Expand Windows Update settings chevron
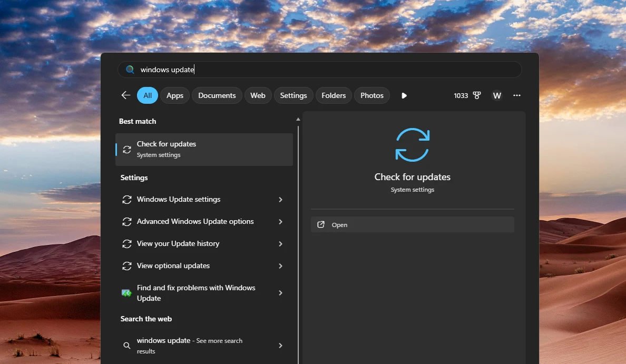 [280, 200]
